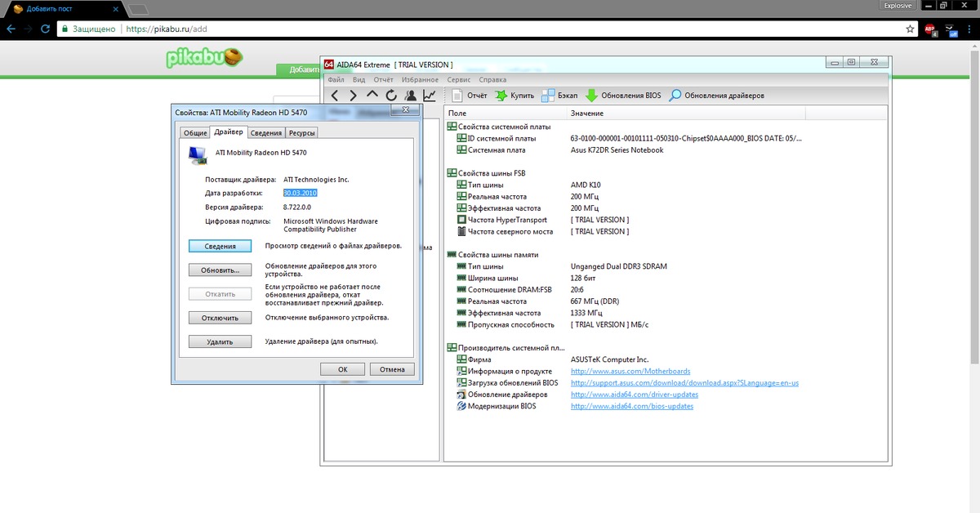Click the Обновить... button

pos(220,270)
